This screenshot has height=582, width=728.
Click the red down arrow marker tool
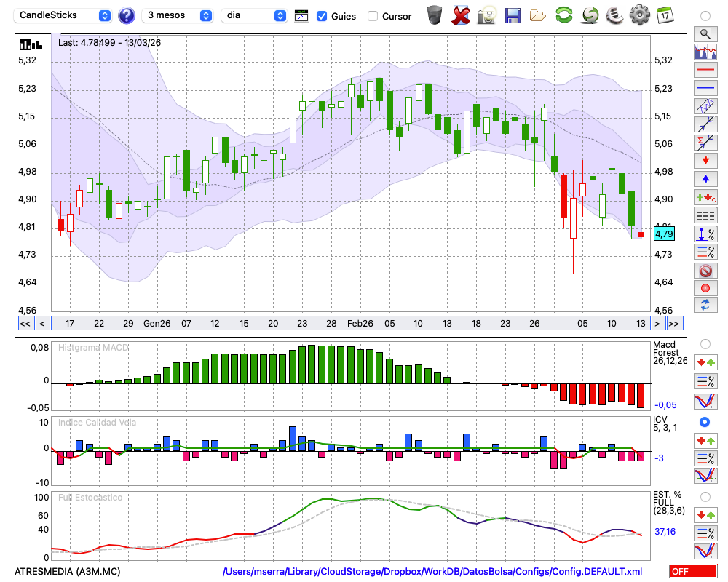click(x=705, y=161)
